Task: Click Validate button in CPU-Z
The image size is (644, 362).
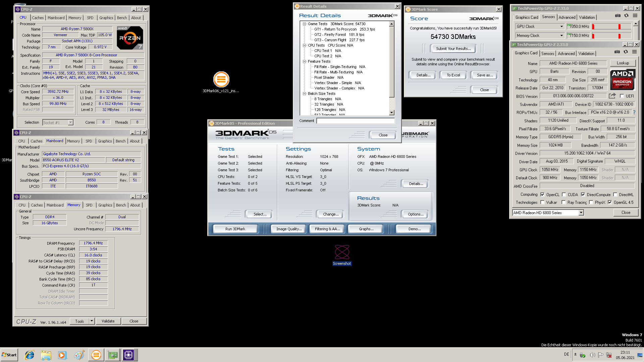Action: [108, 321]
